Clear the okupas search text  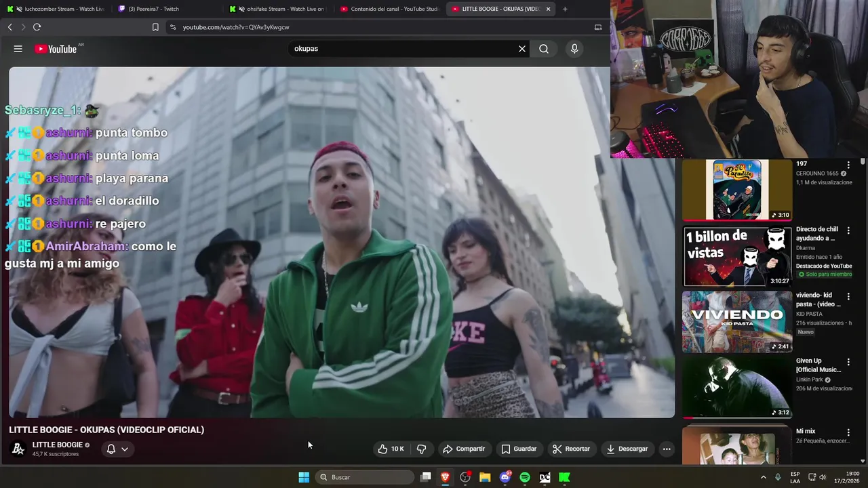coord(522,49)
